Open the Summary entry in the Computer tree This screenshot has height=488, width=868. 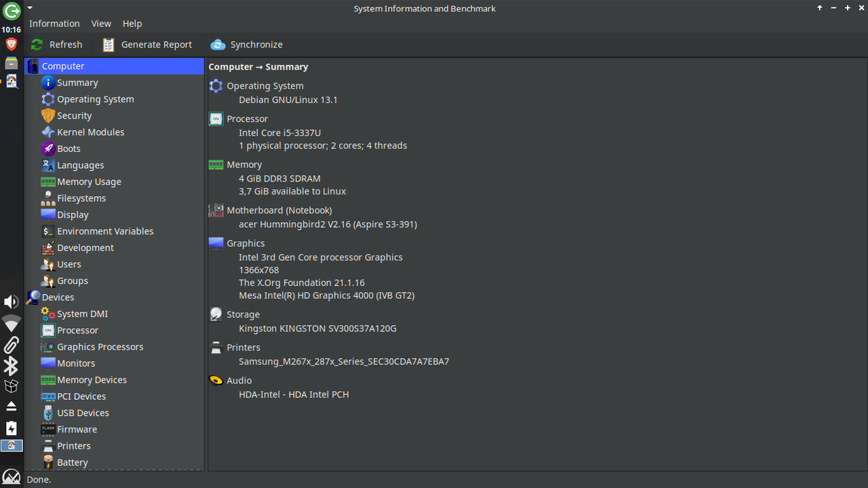(77, 83)
